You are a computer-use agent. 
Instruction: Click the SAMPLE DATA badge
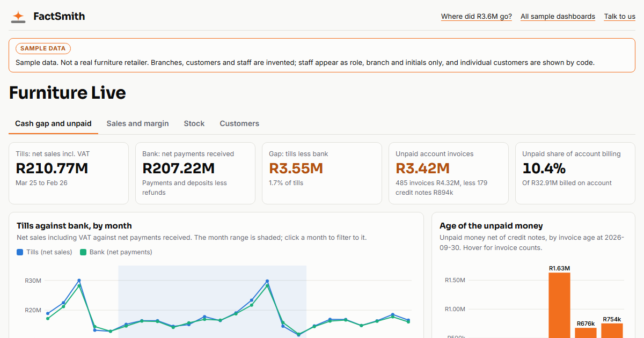[x=43, y=48]
